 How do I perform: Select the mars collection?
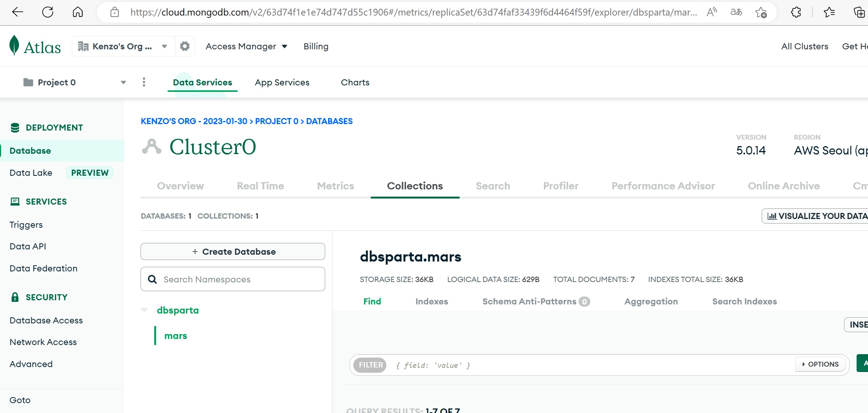click(175, 336)
